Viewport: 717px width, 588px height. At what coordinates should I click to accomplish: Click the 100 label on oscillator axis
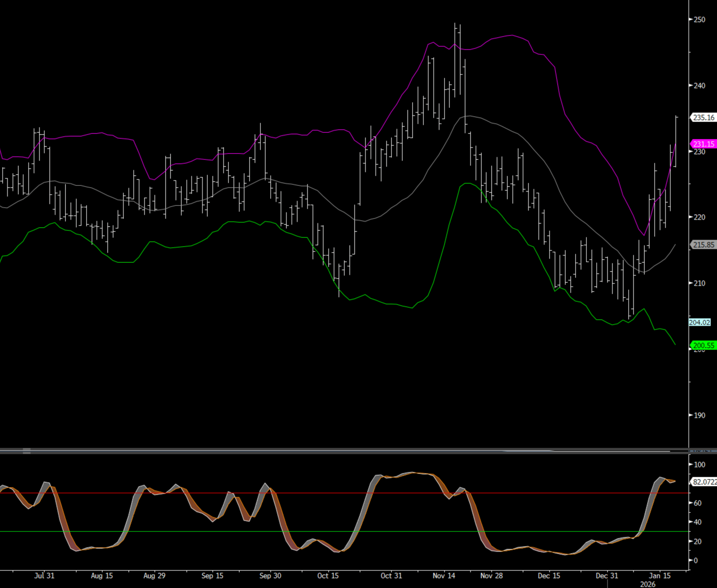(699, 464)
